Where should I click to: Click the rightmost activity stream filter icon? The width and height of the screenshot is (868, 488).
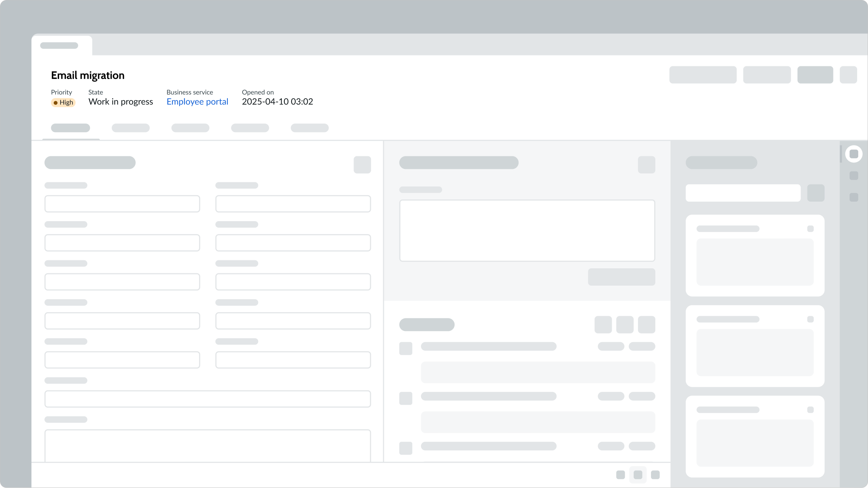[646, 324]
